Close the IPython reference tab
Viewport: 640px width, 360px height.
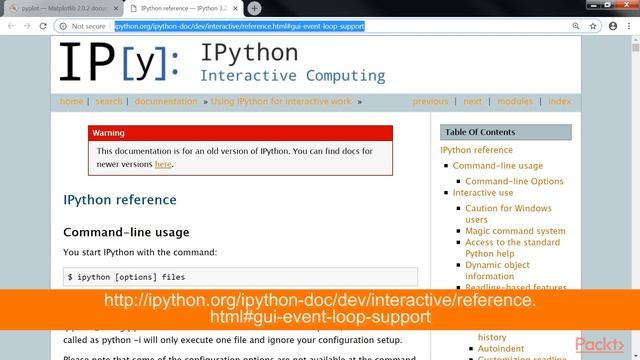235,8
